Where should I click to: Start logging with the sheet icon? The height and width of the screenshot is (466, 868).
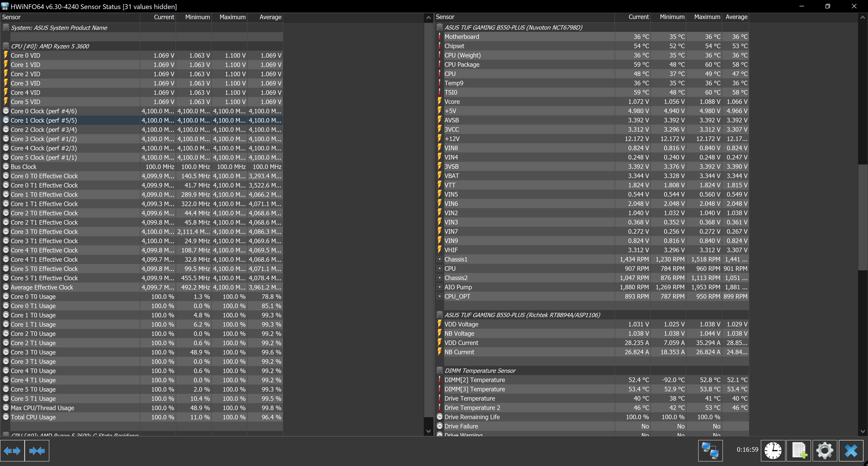click(799, 450)
